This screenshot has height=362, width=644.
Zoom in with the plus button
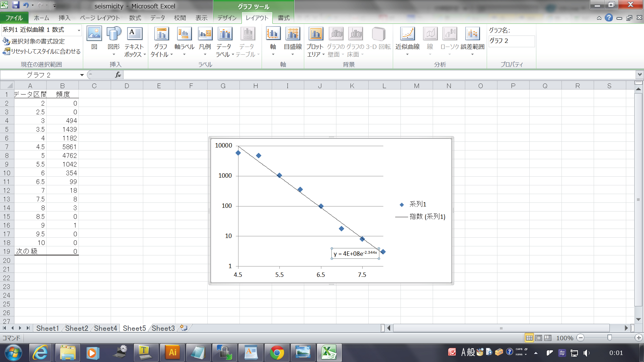[639, 338]
